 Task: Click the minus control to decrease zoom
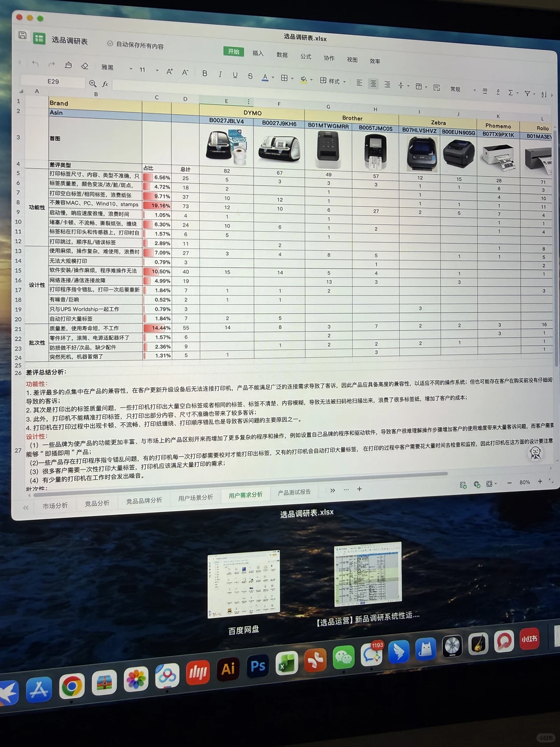[x=509, y=482]
